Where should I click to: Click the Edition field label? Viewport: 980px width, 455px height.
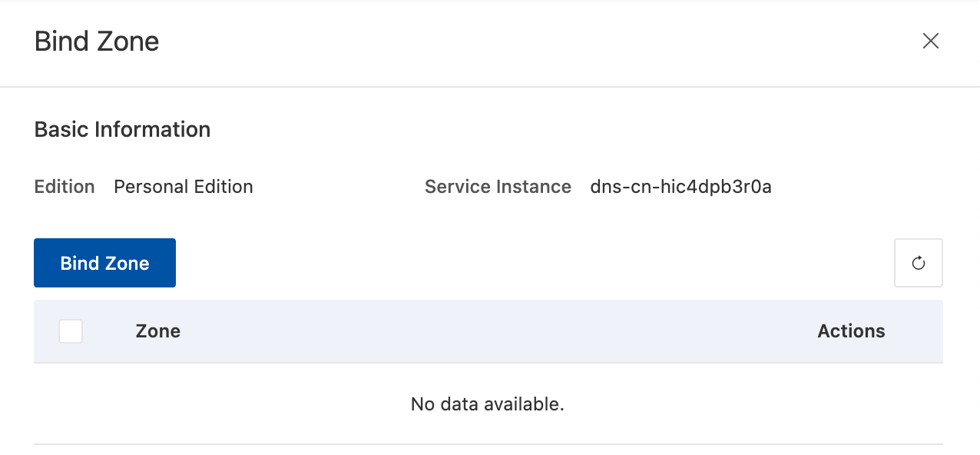65,187
